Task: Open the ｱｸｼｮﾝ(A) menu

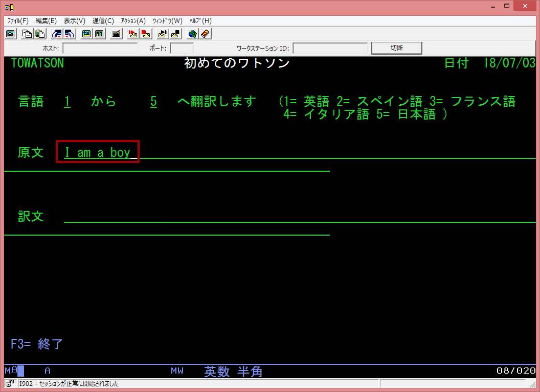Action: 133,21
